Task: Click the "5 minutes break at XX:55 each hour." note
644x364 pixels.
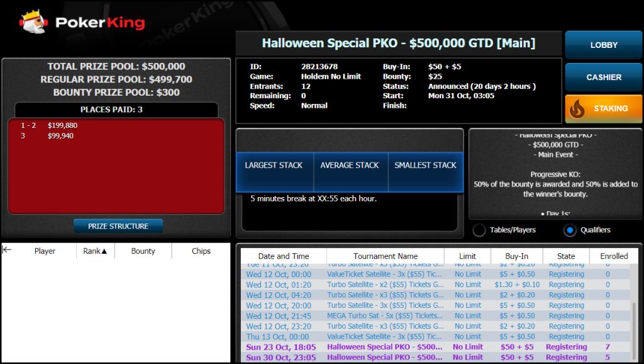Action: click(x=313, y=198)
